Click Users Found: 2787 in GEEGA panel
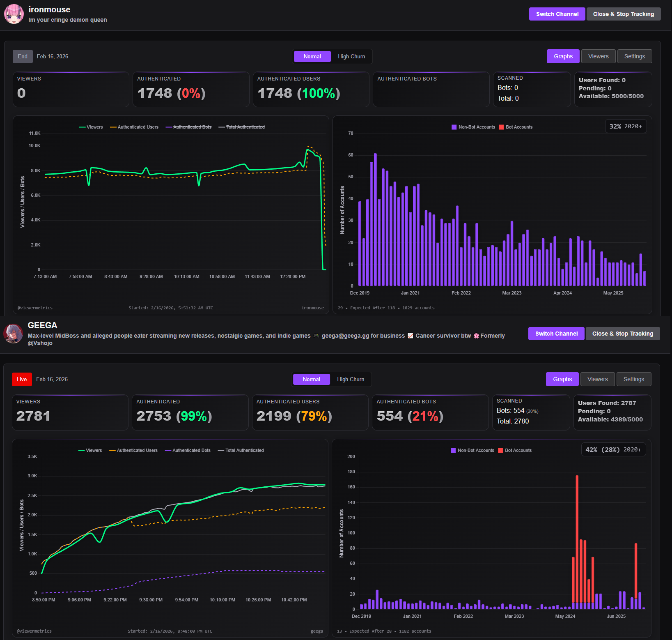This screenshot has width=672, height=640. 607,403
